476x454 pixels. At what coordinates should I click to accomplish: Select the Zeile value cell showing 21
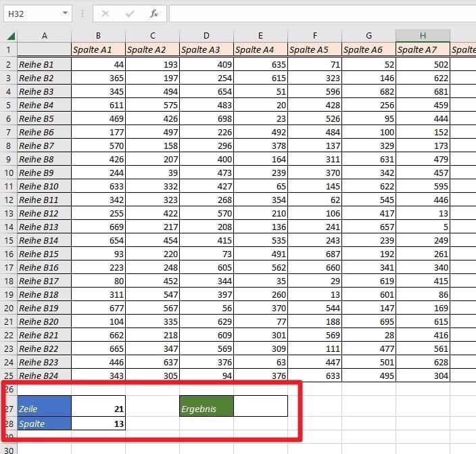tap(98, 406)
